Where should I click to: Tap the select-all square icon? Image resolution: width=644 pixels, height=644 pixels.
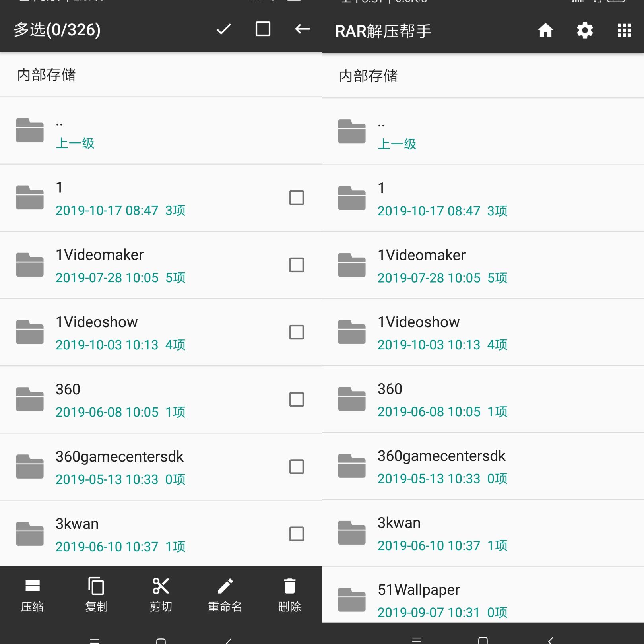coord(263,29)
